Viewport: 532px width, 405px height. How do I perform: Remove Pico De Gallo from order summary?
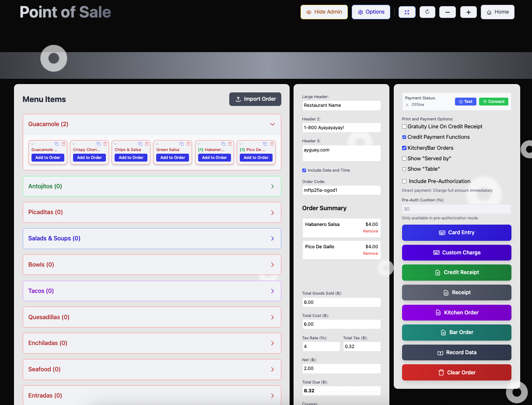coord(371,254)
